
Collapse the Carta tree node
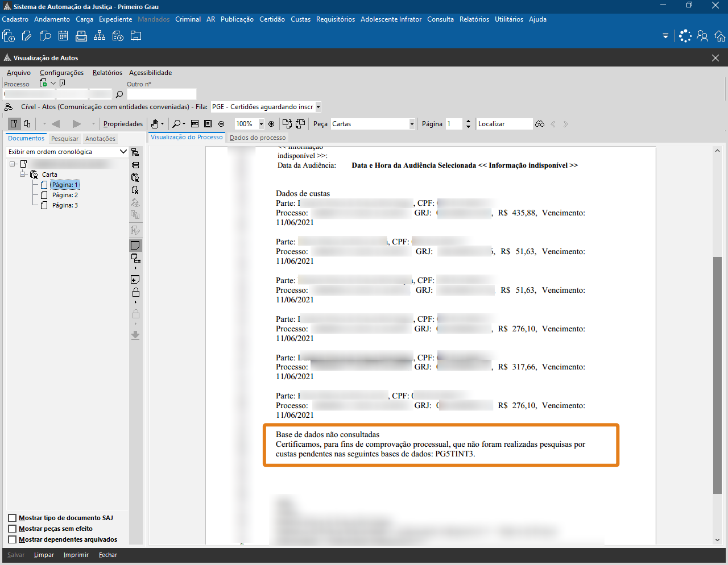click(x=23, y=175)
